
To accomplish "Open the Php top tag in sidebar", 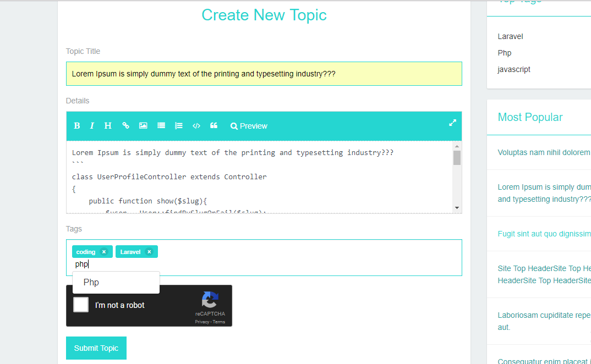I will click(504, 53).
